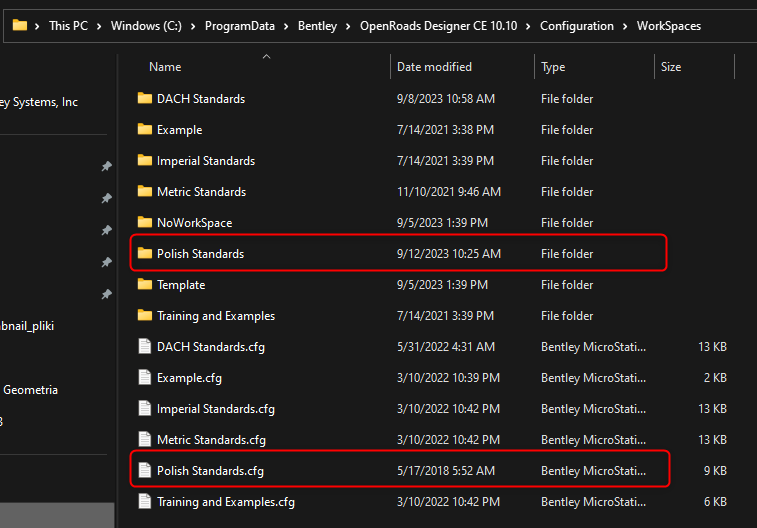
Task: Click the 9 KB size cell
Action: (715, 471)
